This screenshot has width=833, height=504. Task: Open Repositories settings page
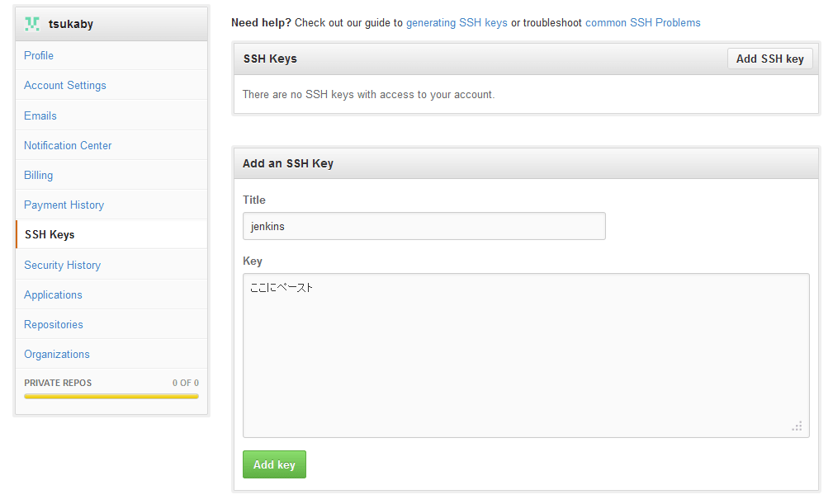coord(54,324)
